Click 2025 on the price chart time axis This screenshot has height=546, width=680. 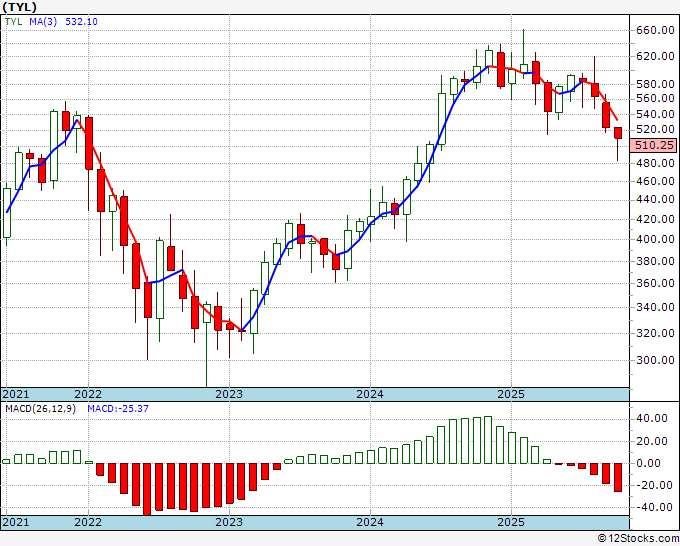(511, 394)
